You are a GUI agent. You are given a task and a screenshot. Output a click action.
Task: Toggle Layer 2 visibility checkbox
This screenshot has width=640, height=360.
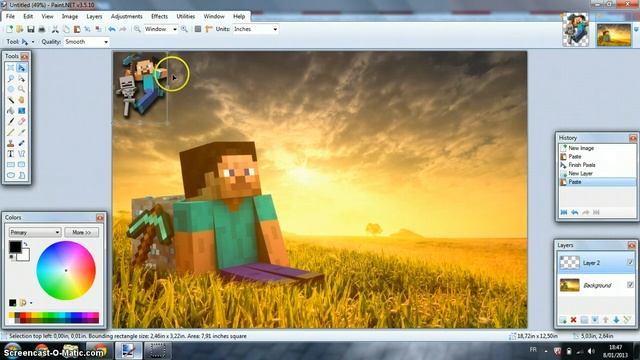[630, 262]
